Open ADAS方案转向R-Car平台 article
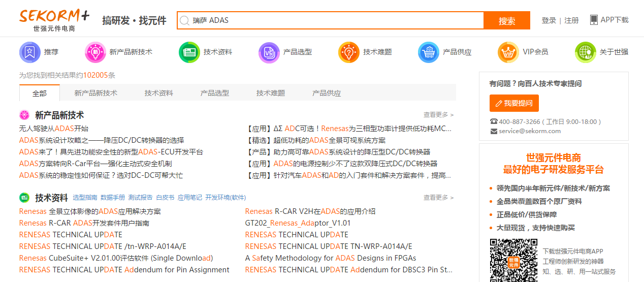The image size is (644, 282). [95, 164]
